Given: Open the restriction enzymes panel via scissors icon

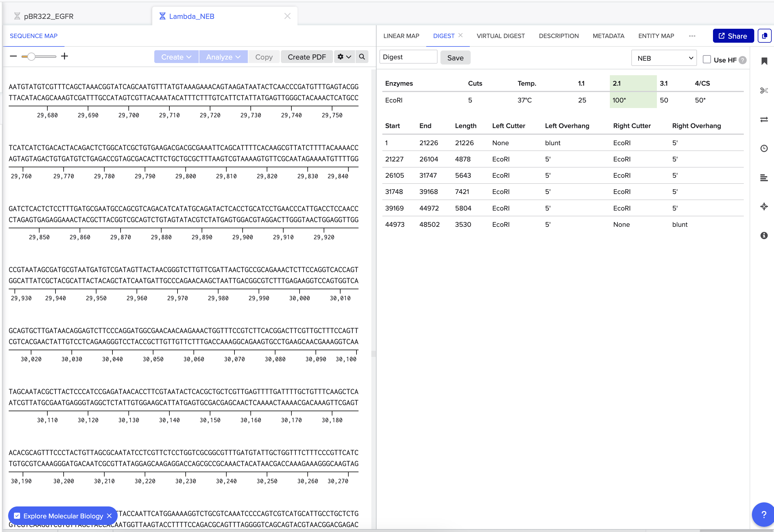Looking at the screenshot, I should pos(764,90).
